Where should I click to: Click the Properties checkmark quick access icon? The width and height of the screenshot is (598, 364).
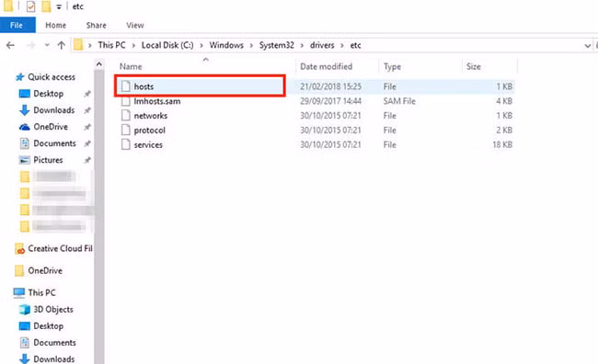[31, 6]
